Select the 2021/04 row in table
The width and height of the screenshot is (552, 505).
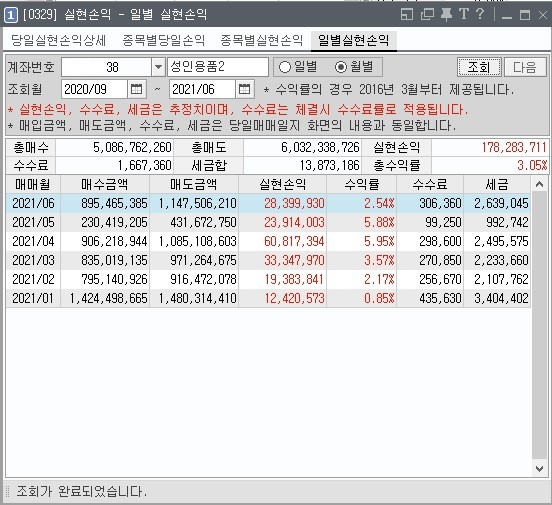[x=268, y=241]
